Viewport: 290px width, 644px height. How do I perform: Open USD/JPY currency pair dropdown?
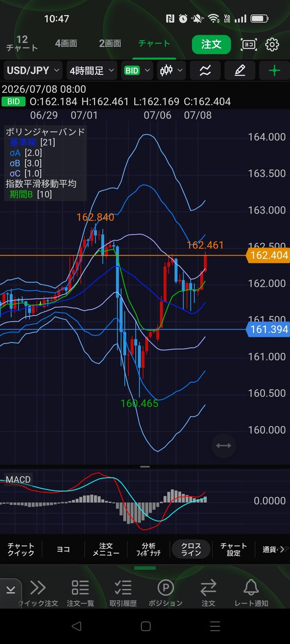[33, 70]
